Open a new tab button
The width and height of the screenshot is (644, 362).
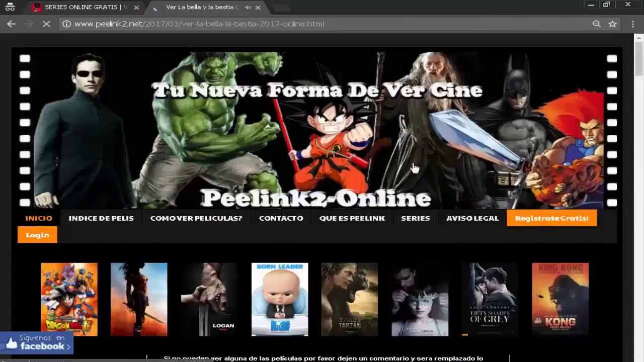click(x=281, y=8)
